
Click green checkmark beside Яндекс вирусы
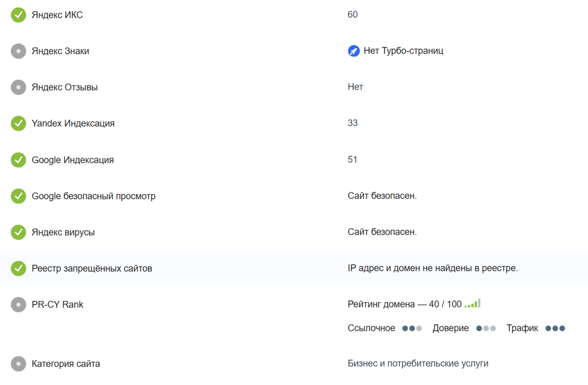pyautogui.click(x=18, y=232)
